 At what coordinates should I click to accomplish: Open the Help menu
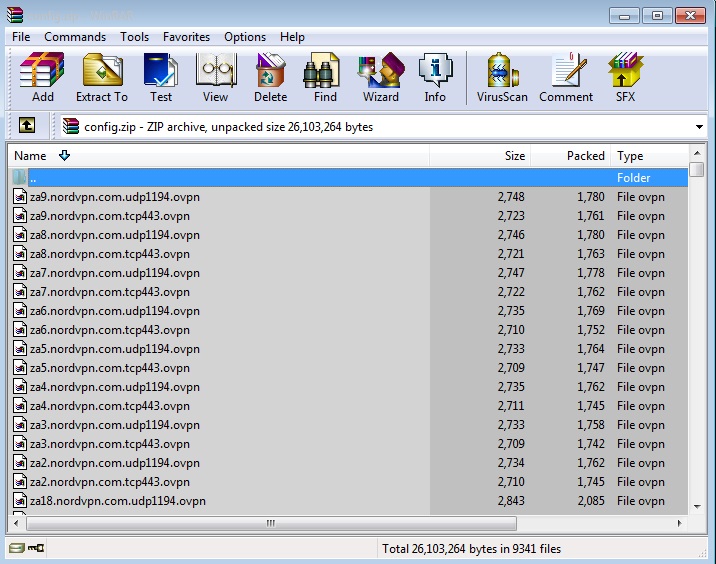pyautogui.click(x=292, y=37)
